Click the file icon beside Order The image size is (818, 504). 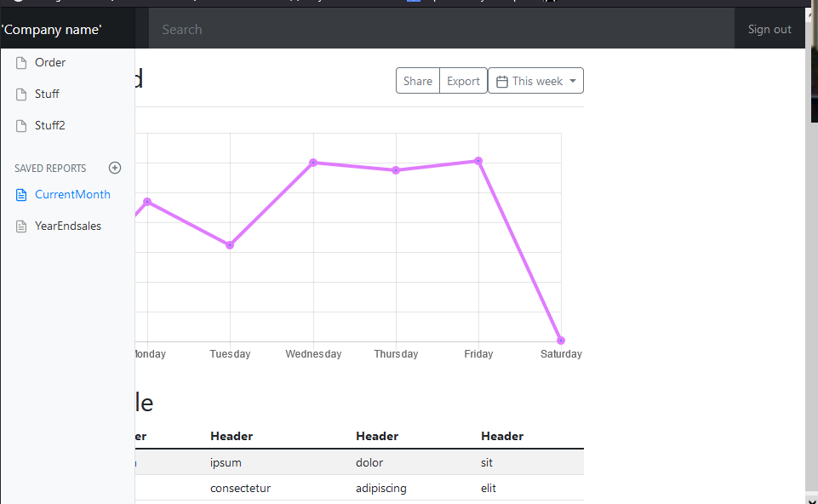(21, 63)
